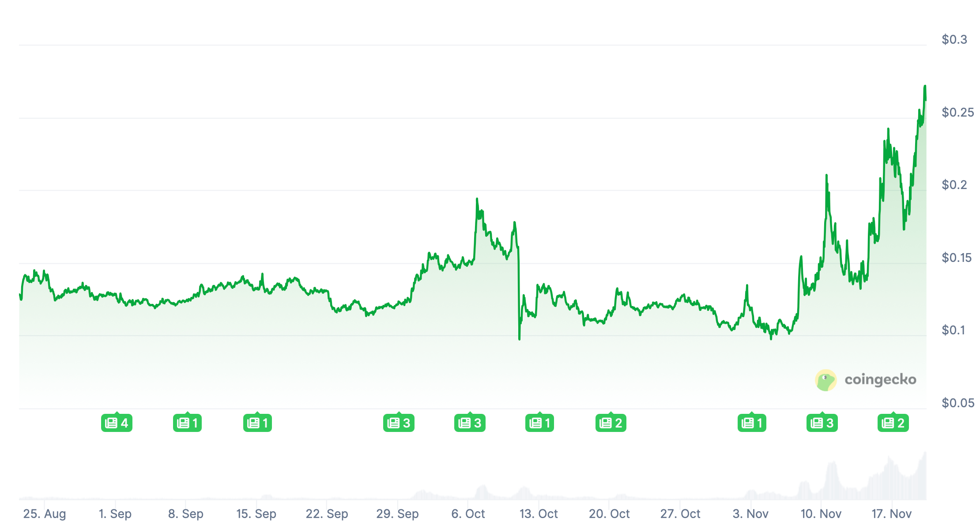Screen dimensions: 980x530
Task: Open the 2-article news marker above 20. Oct
Action: (x=611, y=423)
